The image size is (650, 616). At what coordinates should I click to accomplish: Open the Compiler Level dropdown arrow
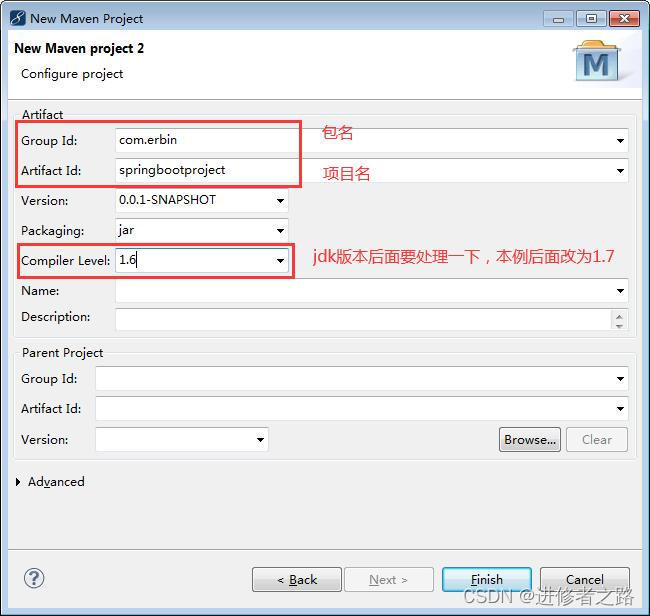(280, 260)
